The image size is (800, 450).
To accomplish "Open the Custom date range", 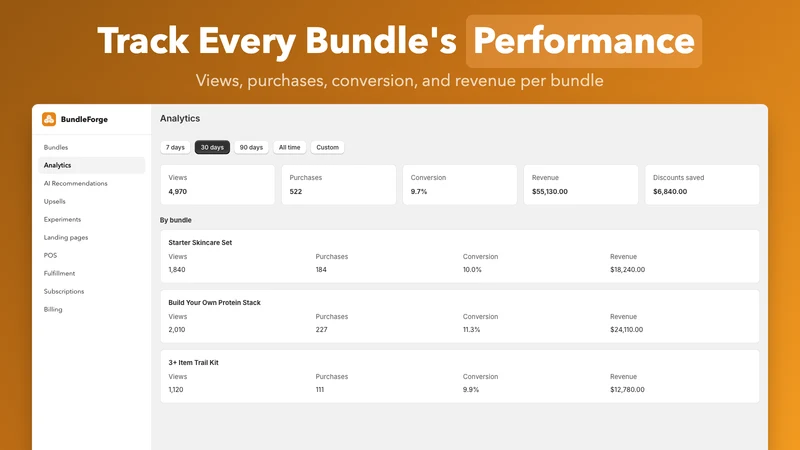I will 327,147.
